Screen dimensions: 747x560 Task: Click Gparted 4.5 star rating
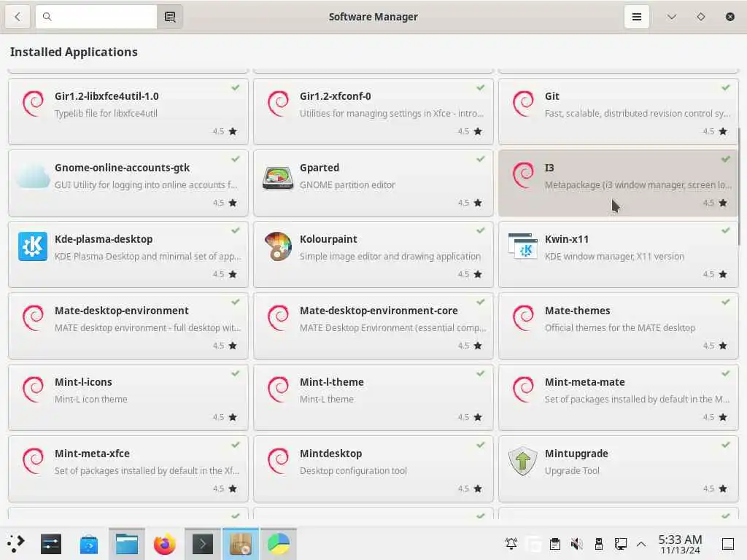point(471,203)
